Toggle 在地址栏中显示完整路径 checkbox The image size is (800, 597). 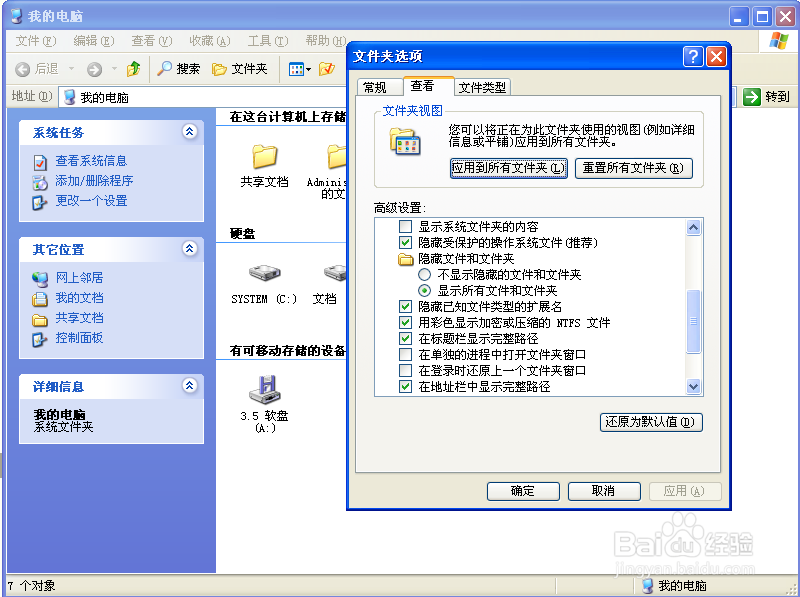(x=405, y=386)
